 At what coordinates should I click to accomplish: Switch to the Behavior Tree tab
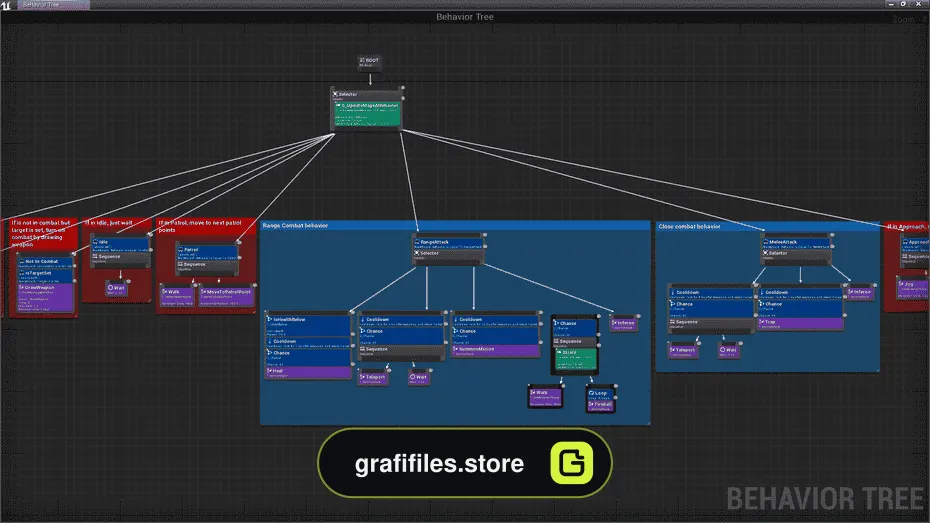[x=54, y=5]
